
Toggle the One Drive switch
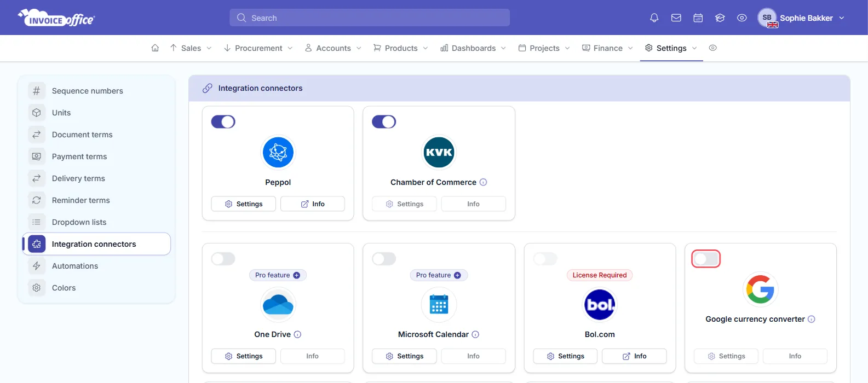point(223,259)
